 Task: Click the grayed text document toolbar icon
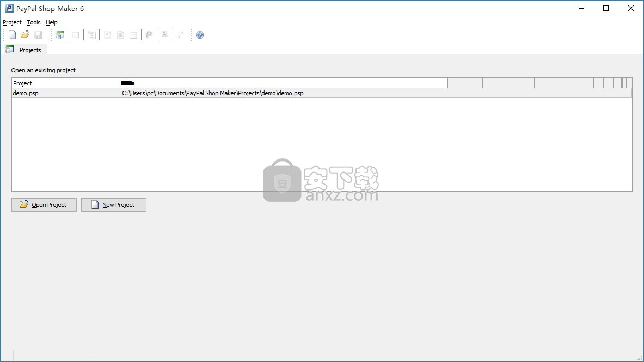120,35
